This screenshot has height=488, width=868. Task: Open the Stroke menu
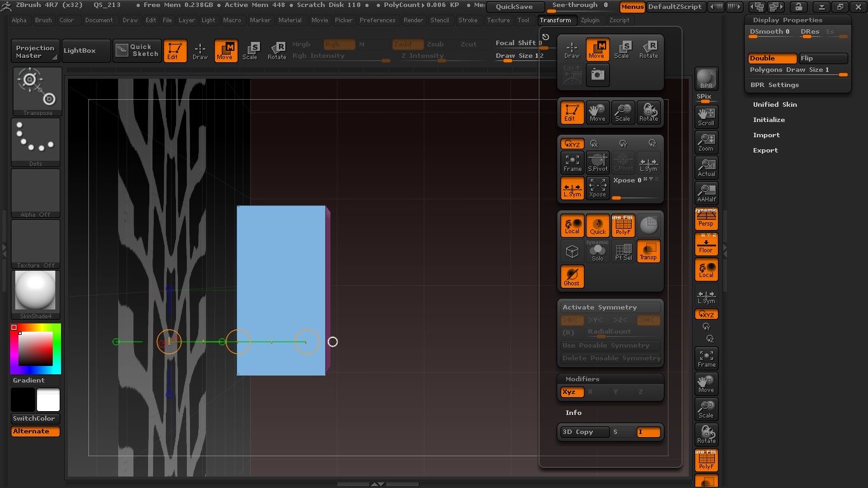(468, 20)
